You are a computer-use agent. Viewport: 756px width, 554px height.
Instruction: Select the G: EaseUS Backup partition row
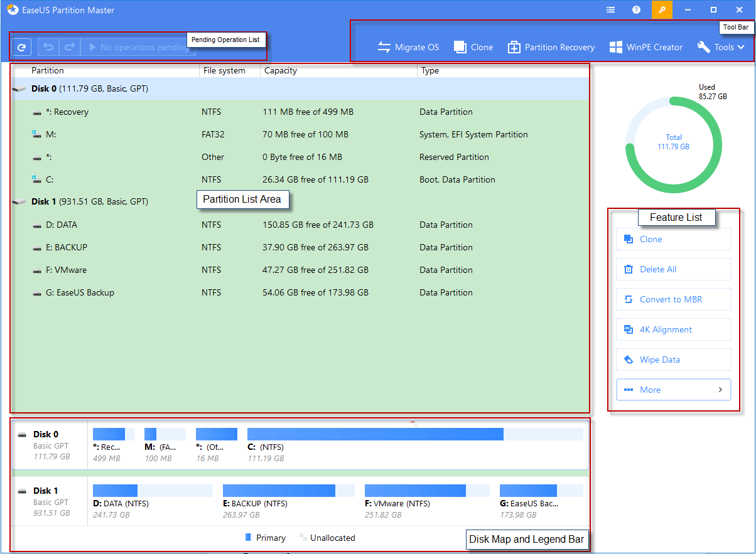coord(300,292)
